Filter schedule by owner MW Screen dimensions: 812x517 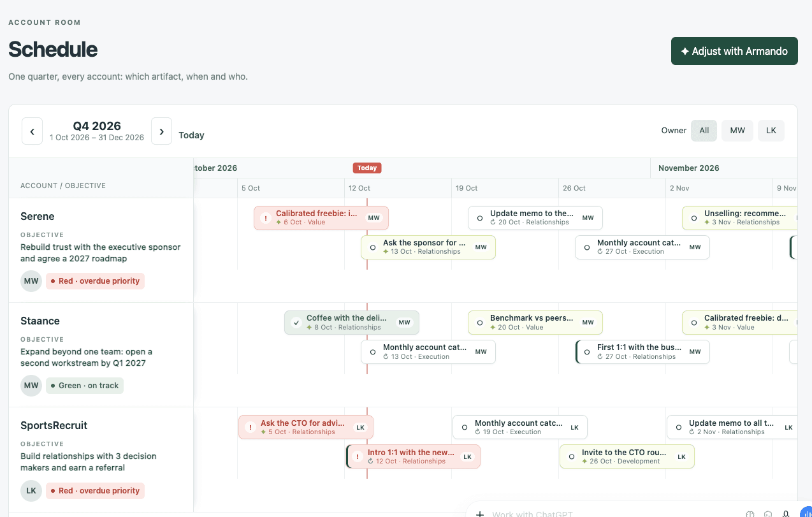[x=737, y=130]
